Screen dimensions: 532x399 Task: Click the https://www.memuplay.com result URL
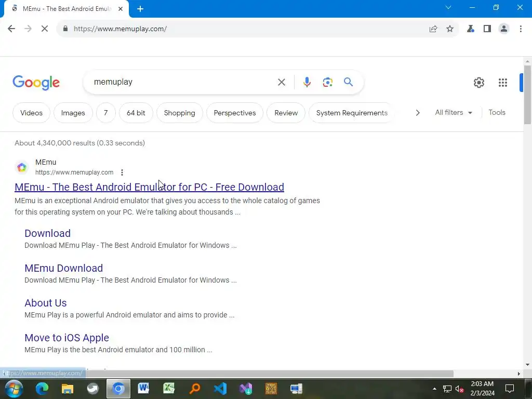point(74,172)
